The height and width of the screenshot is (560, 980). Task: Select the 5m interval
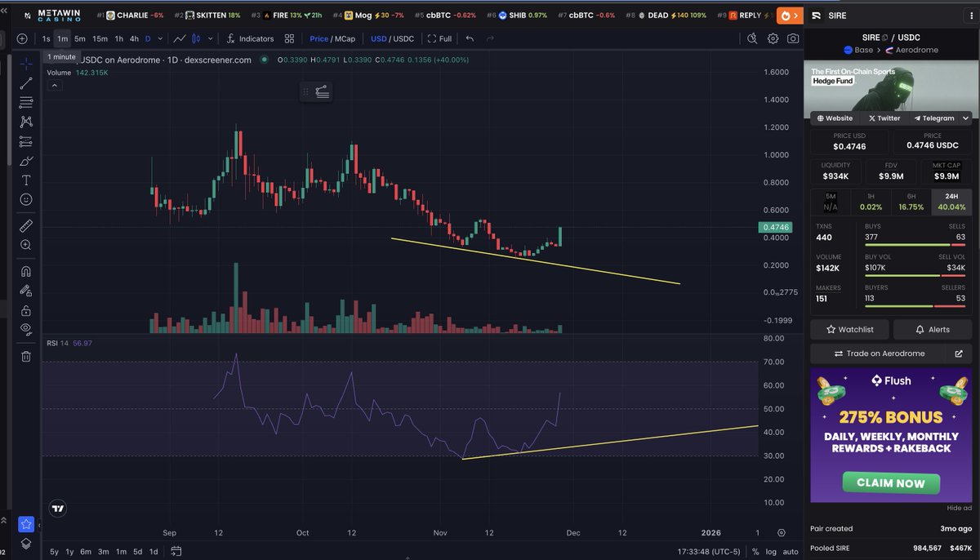[x=79, y=38]
